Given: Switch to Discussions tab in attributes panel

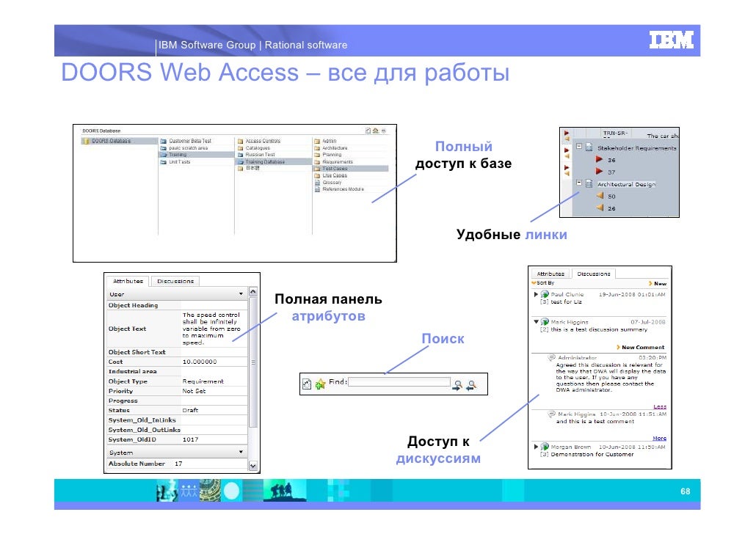Looking at the screenshot, I should point(175,281).
